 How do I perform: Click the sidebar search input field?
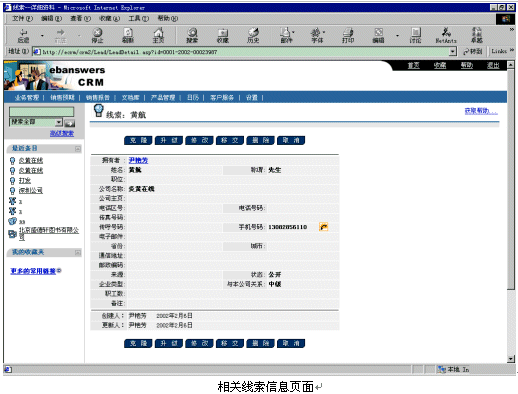pyautogui.click(x=42, y=111)
